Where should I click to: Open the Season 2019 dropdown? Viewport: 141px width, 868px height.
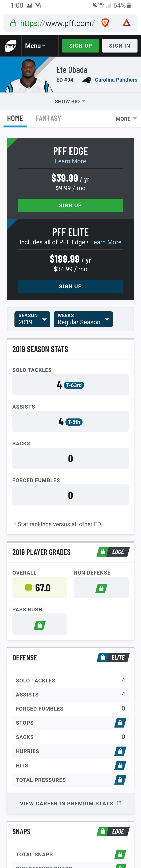(32, 319)
